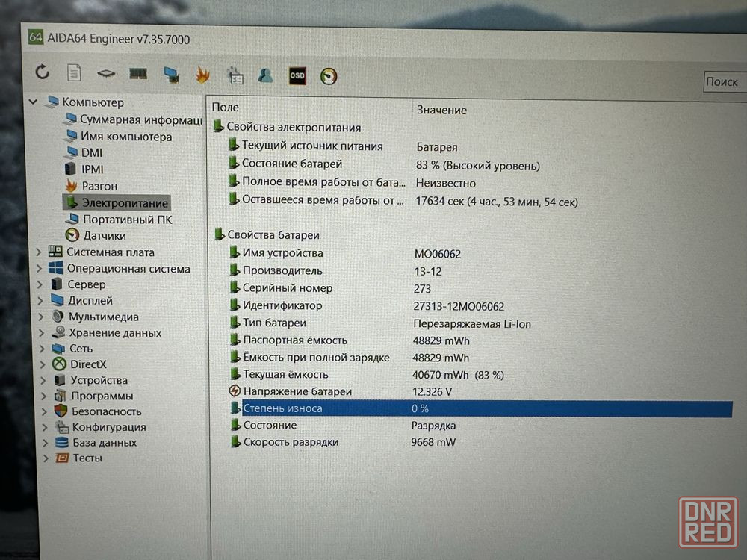The width and height of the screenshot is (747, 560).
Task: Select the Устройства tree item
Action: click(91, 380)
